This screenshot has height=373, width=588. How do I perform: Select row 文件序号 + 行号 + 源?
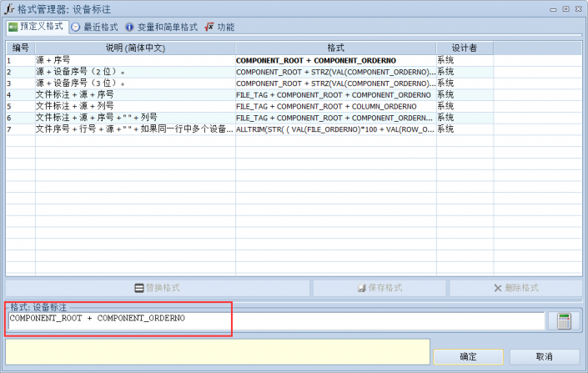294,129
